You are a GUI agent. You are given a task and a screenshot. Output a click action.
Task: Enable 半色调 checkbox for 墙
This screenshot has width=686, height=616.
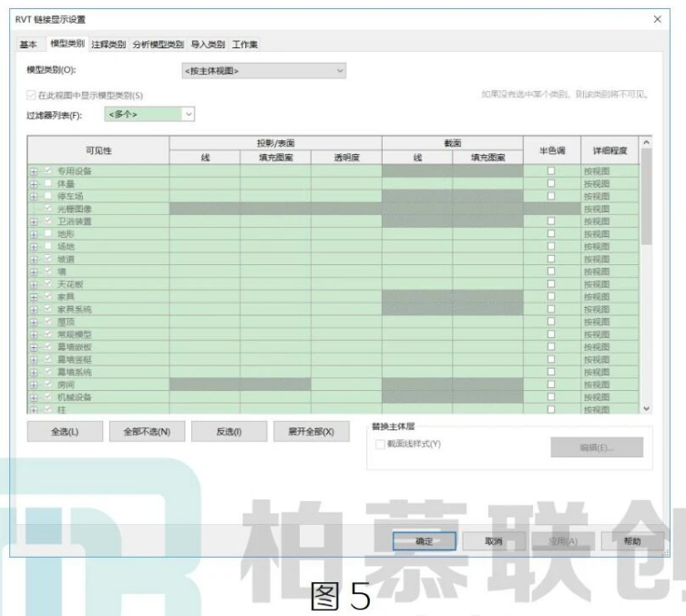click(551, 272)
